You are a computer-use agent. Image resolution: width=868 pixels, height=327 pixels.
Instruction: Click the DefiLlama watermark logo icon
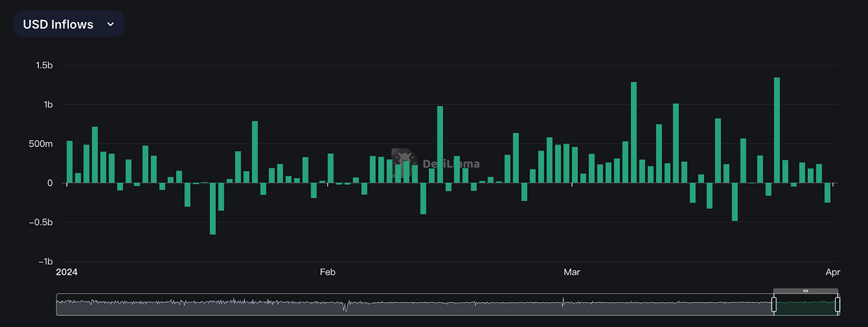(404, 164)
